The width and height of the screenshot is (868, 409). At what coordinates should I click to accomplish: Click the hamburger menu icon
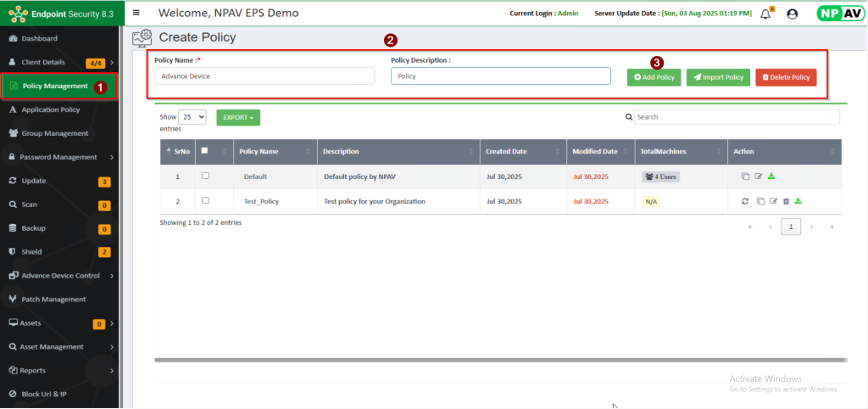(136, 13)
